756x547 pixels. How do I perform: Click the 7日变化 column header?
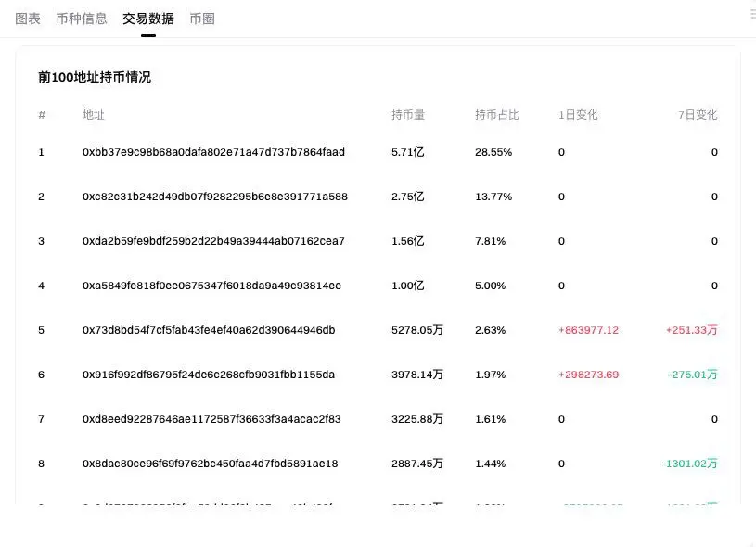pos(698,115)
